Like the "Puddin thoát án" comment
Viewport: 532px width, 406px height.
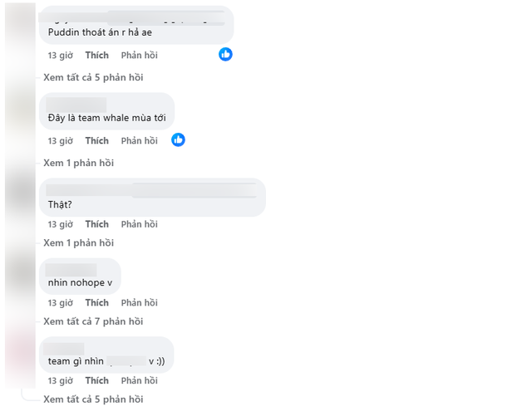pos(96,55)
